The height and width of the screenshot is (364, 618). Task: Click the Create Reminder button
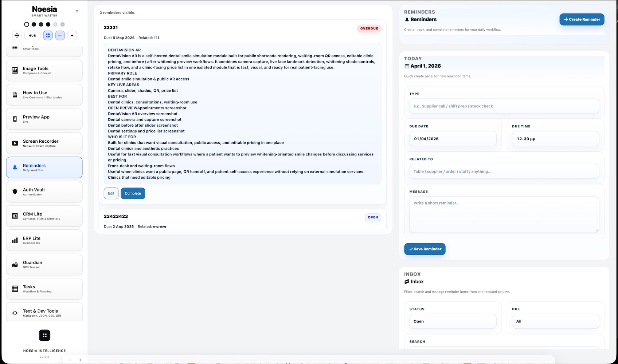coord(582,19)
